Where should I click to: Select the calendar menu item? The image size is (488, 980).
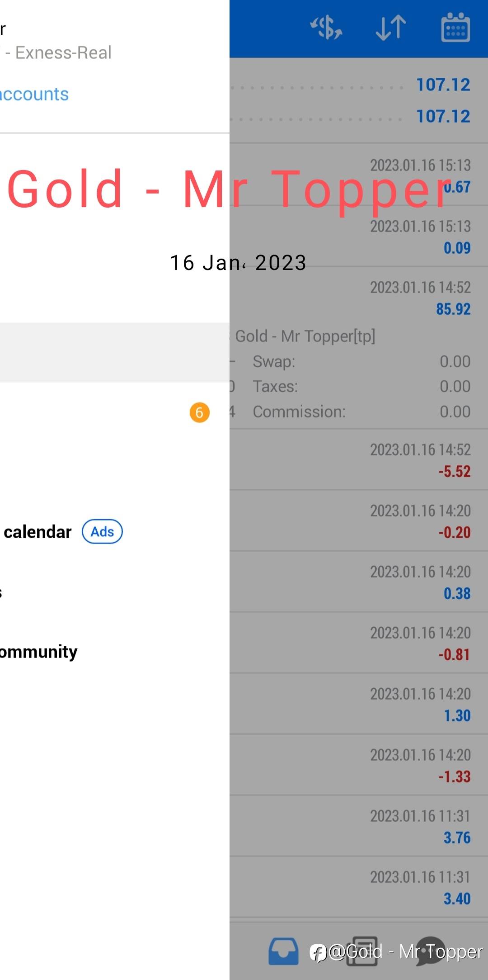click(38, 532)
